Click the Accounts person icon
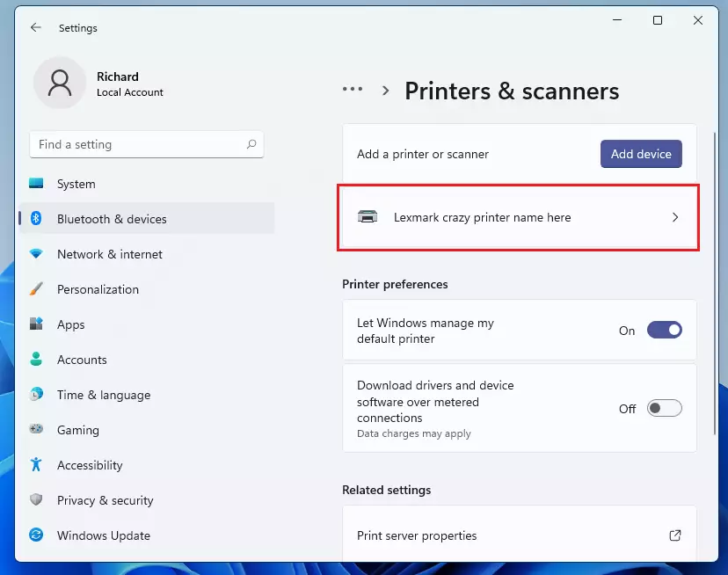 [36, 359]
